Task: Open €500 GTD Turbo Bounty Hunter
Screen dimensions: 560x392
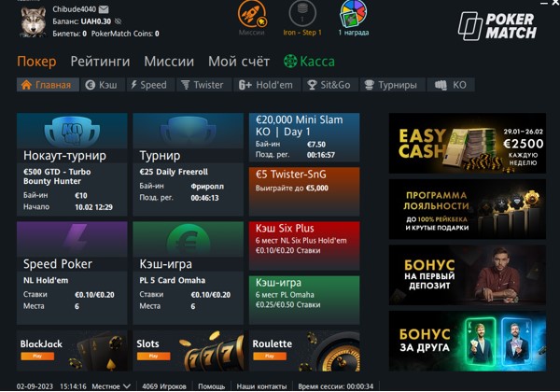Action: tap(57, 176)
